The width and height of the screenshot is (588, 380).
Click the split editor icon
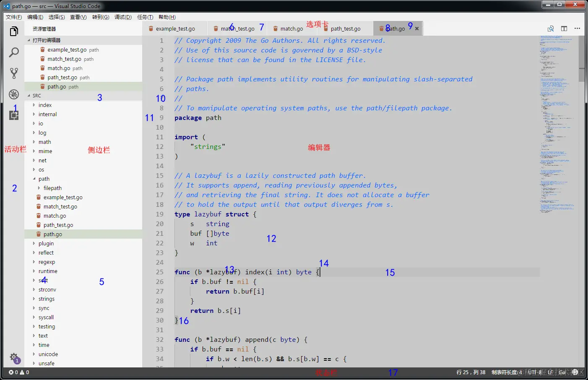[x=564, y=29]
